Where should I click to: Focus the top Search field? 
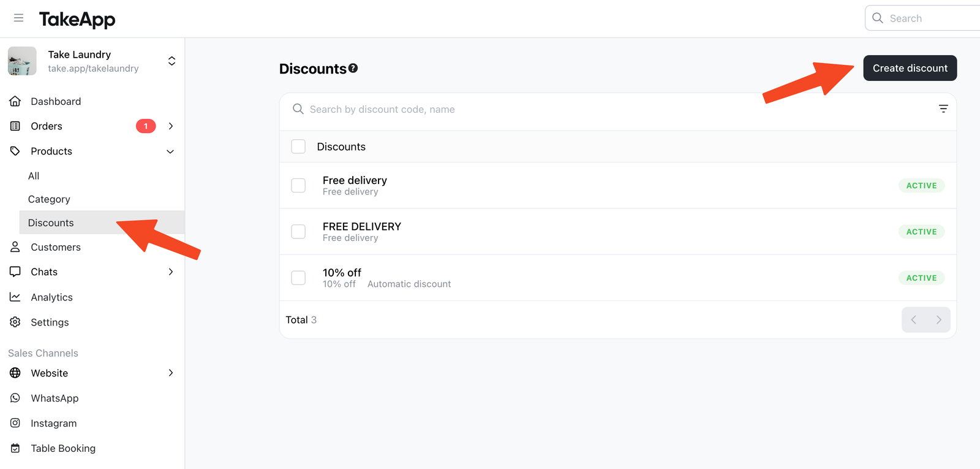pos(922,18)
